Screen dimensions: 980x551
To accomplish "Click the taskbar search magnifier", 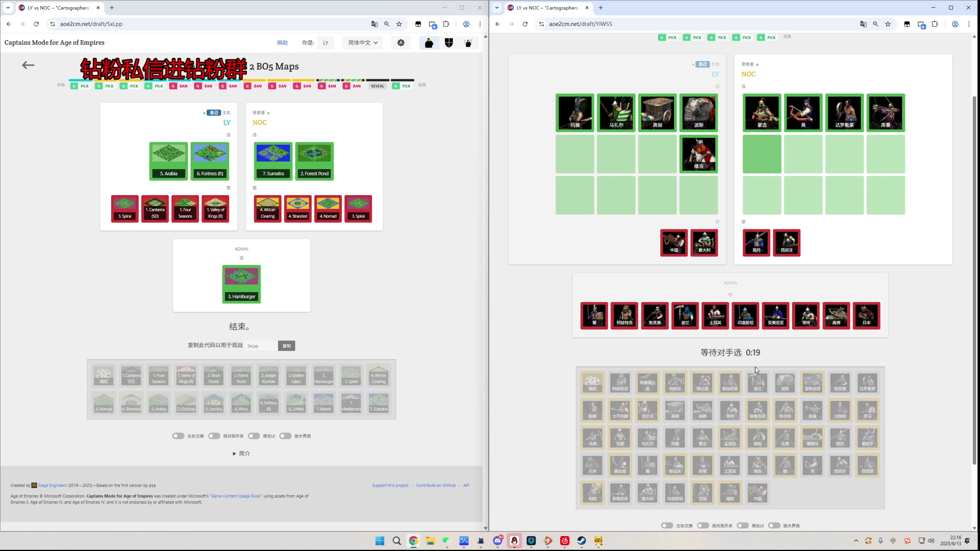I will [x=397, y=541].
